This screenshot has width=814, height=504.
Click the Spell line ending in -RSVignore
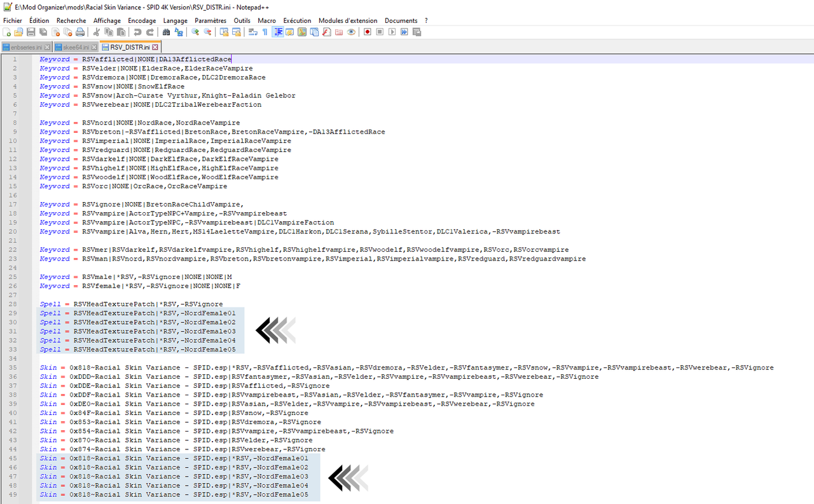click(x=131, y=304)
